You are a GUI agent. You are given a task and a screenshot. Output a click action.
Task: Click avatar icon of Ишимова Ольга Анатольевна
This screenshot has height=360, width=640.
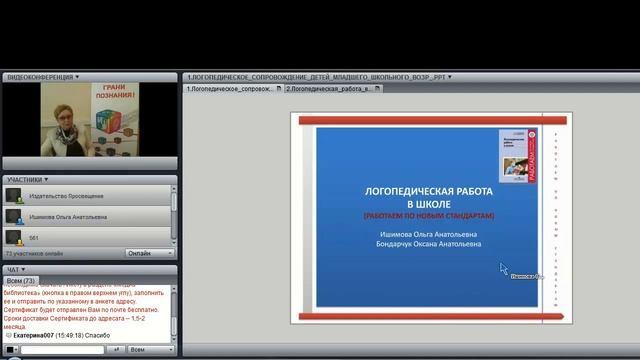[14, 217]
